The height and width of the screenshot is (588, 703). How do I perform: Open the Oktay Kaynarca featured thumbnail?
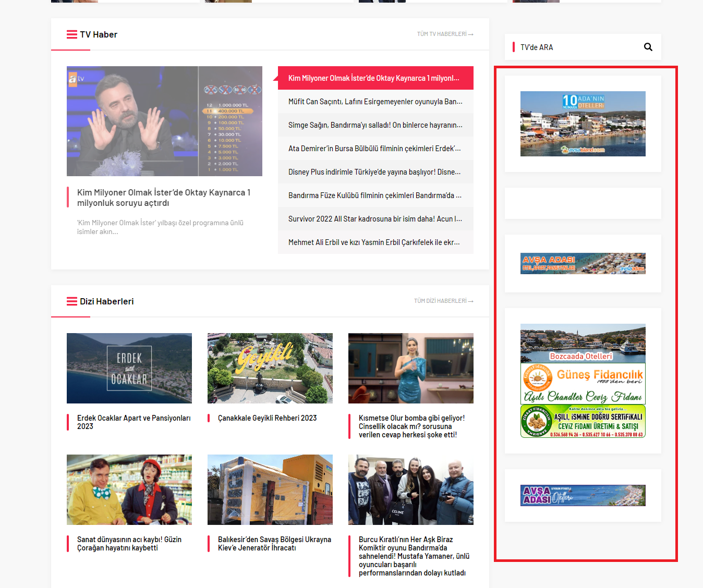164,121
